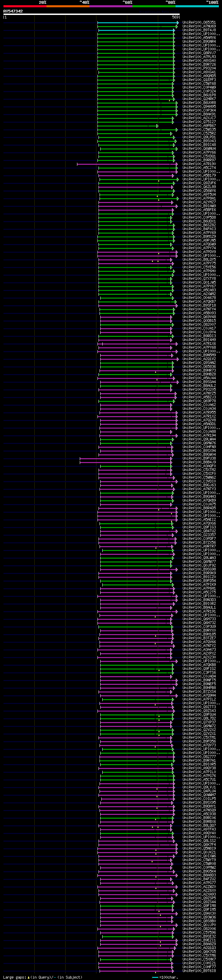Click the orange ~40% identity color band
The height and width of the screenshot is (980, 222).
coord(68,6)
